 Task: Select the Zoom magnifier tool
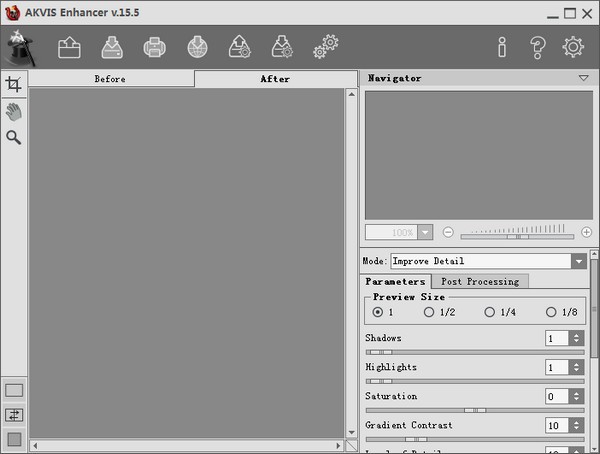pos(13,137)
